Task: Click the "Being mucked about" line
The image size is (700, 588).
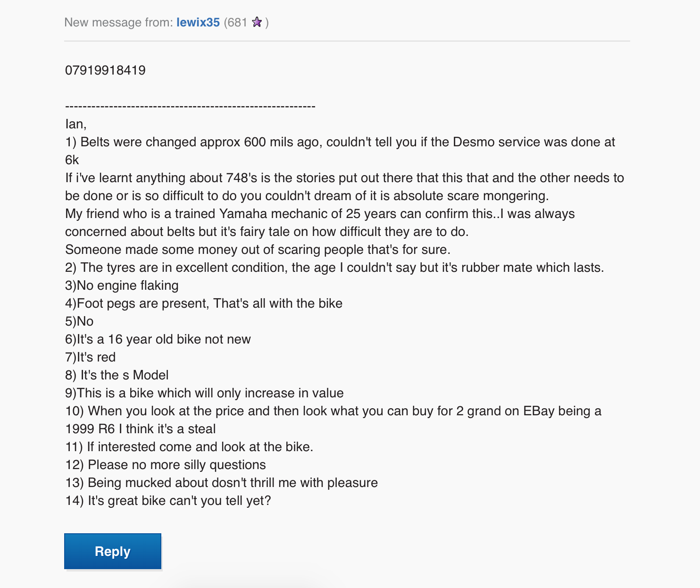Action: pyautogui.click(x=221, y=483)
